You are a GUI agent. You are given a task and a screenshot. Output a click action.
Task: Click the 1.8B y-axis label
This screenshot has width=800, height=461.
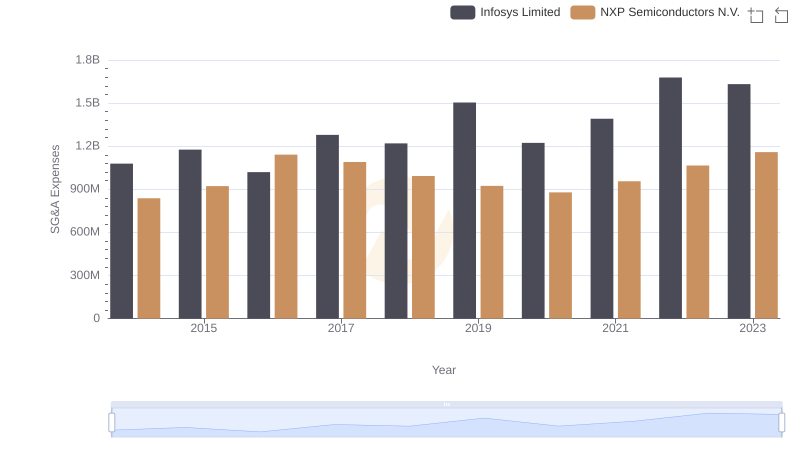pos(88,60)
